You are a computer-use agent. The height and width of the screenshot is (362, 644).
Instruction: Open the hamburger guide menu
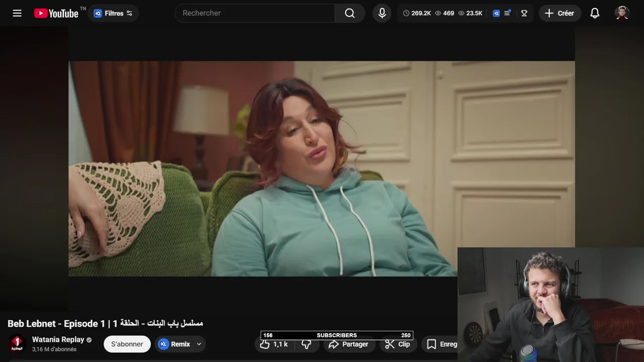point(17,13)
